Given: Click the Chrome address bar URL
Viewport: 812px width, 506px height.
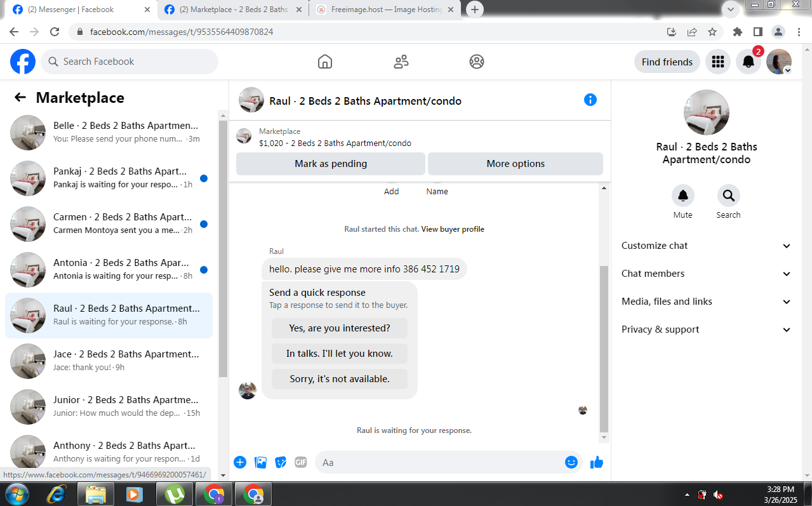Looking at the screenshot, I should pos(182,32).
